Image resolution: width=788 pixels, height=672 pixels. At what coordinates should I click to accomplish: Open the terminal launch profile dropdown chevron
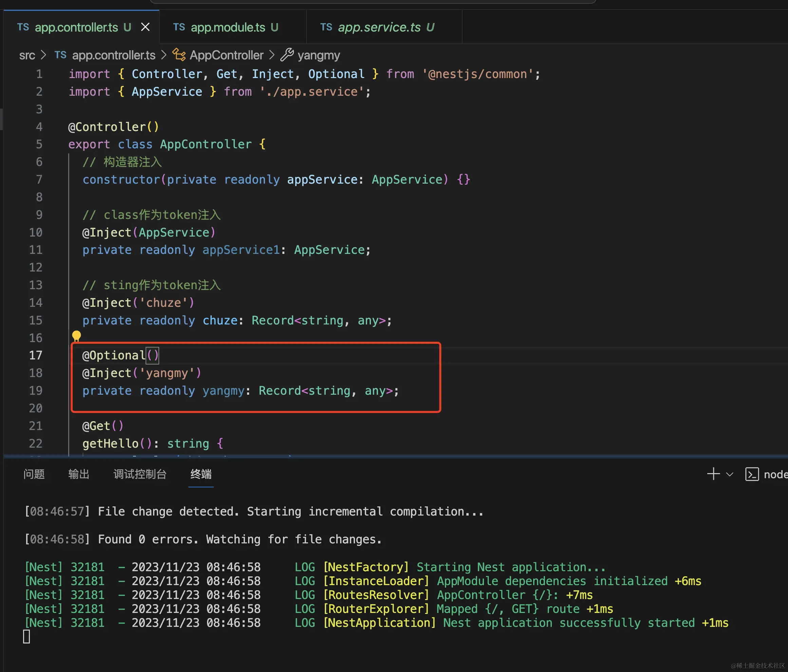729,474
